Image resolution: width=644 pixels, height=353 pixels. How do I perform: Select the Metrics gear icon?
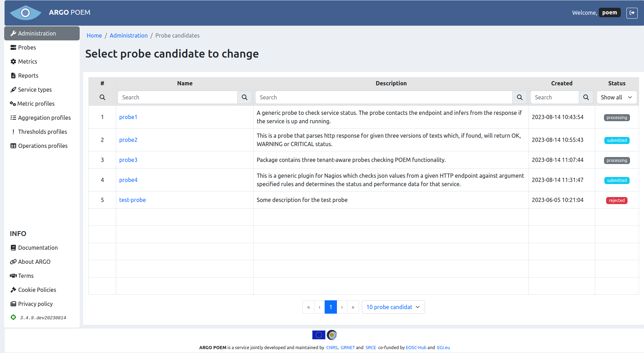pos(13,61)
